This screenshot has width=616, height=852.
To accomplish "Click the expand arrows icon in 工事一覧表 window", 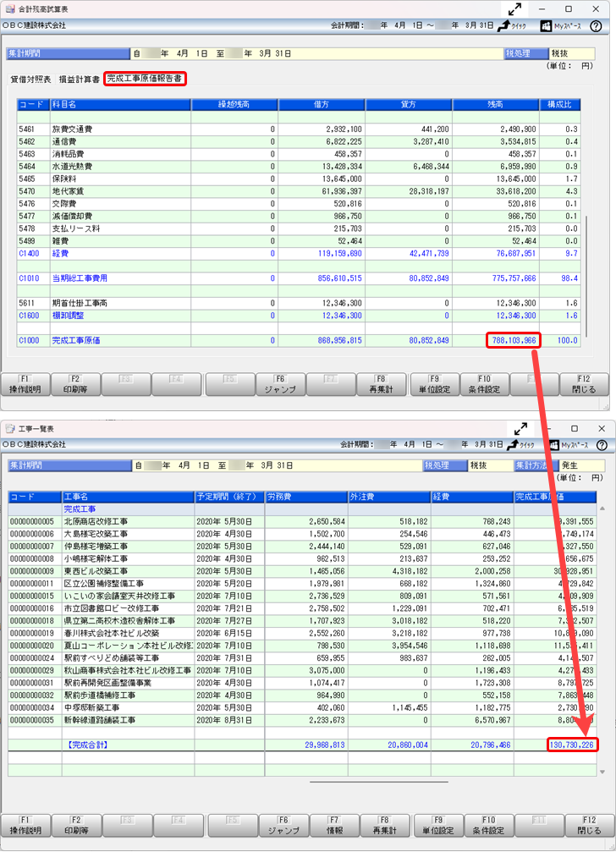I will pos(520,429).
